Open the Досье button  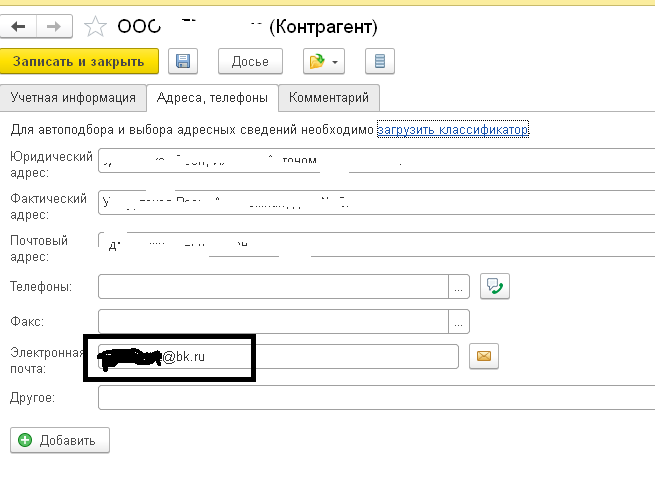click(250, 62)
